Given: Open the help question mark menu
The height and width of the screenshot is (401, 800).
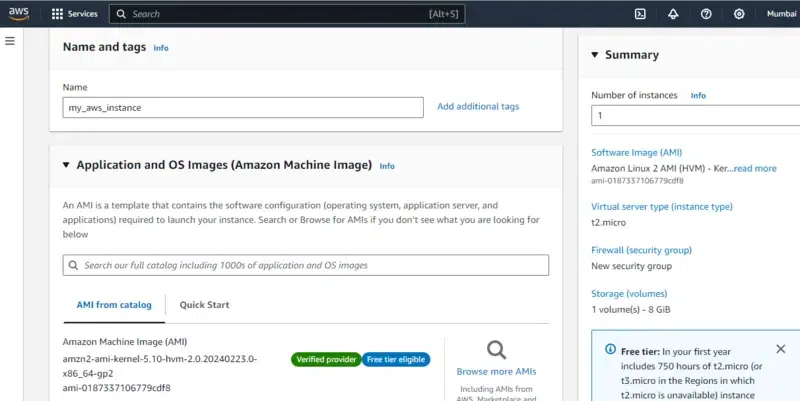Looking at the screenshot, I should [706, 14].
